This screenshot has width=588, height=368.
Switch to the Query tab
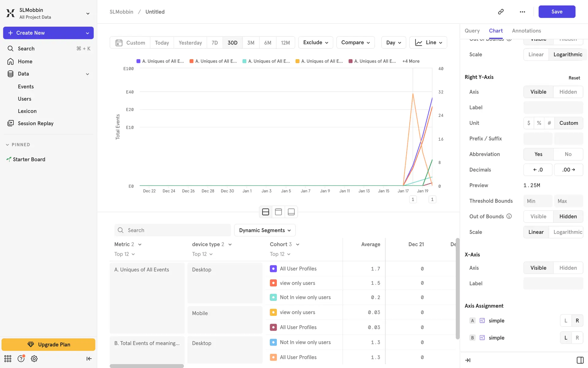coord(472,31)
